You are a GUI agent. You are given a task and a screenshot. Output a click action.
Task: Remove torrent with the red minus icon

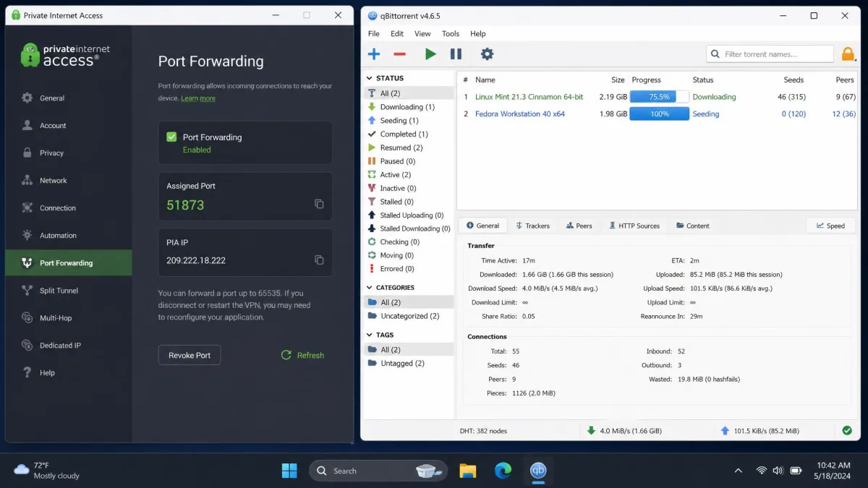[399, 54]
